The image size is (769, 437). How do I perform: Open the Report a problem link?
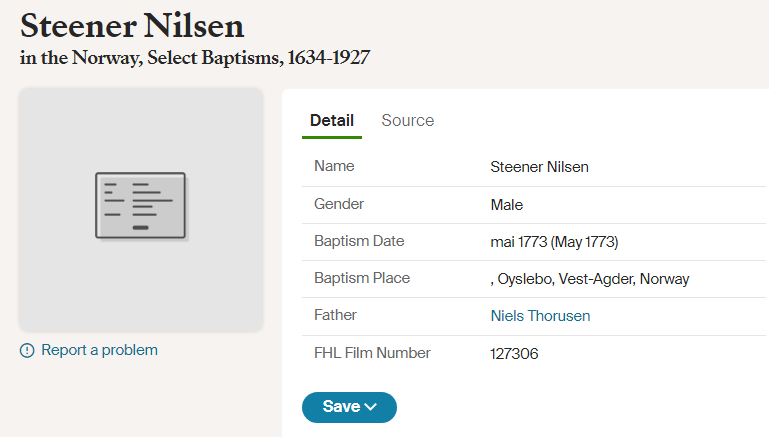[x=100, y=350]
